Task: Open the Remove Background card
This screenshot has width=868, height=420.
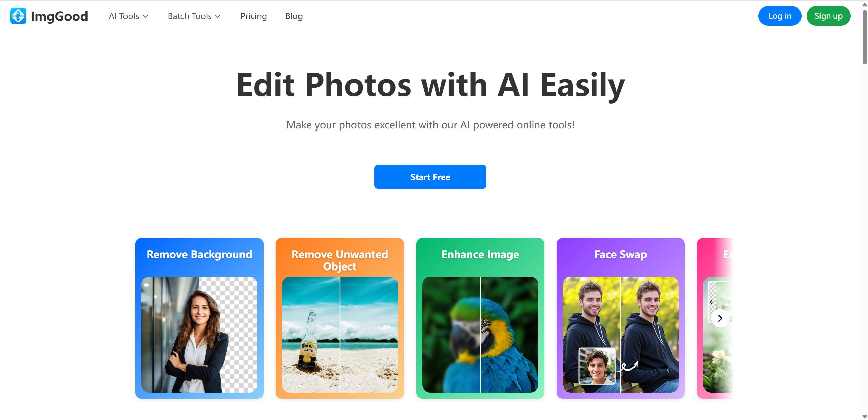Action: pos(199,318)
